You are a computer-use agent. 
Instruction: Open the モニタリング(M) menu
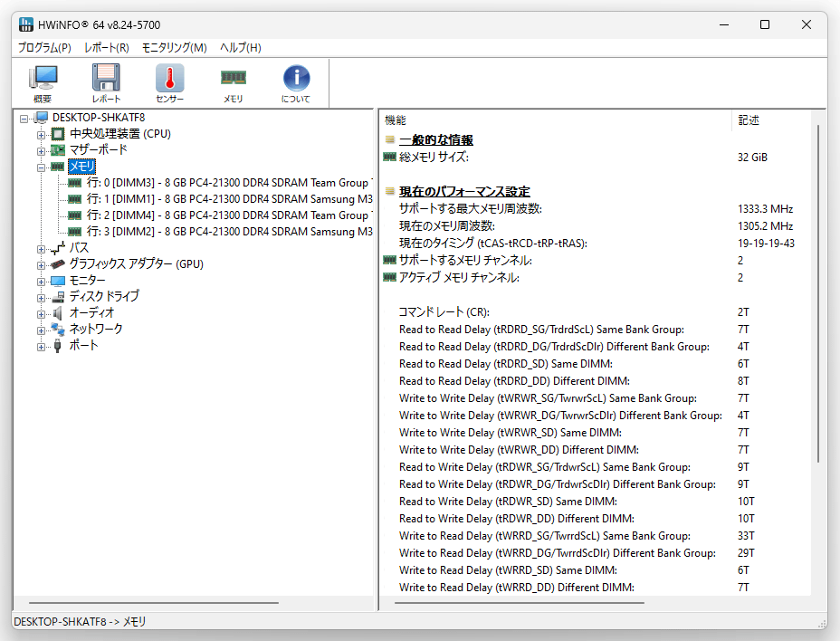click(x=174, y=48)
